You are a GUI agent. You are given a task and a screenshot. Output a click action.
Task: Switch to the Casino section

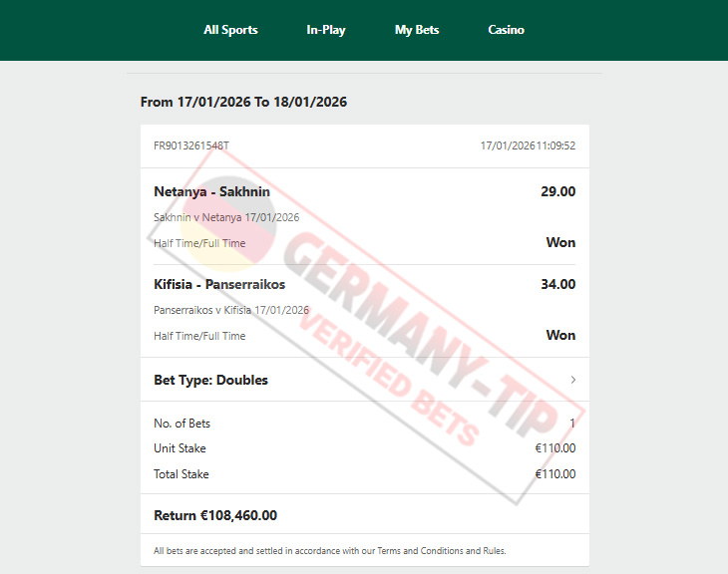click(506, 30)
